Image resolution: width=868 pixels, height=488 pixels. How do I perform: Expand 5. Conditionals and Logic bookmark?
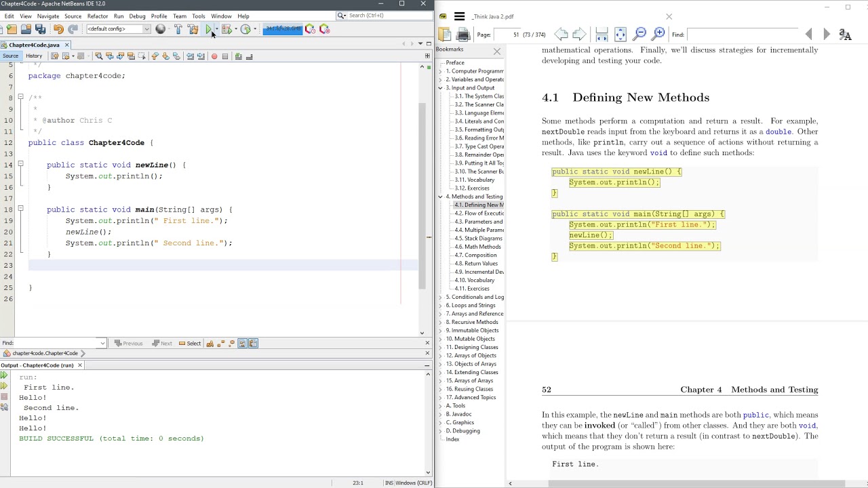(x=440, y=297)
